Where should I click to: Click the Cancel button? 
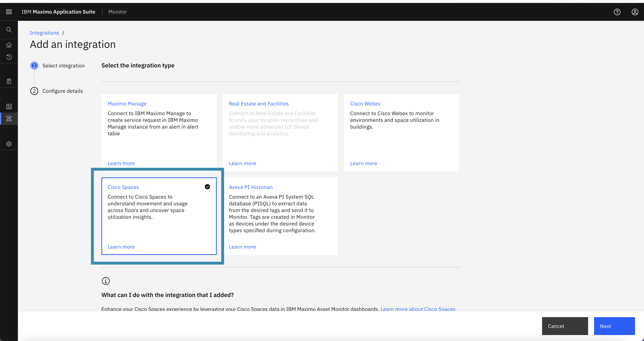tap(565, 326)
